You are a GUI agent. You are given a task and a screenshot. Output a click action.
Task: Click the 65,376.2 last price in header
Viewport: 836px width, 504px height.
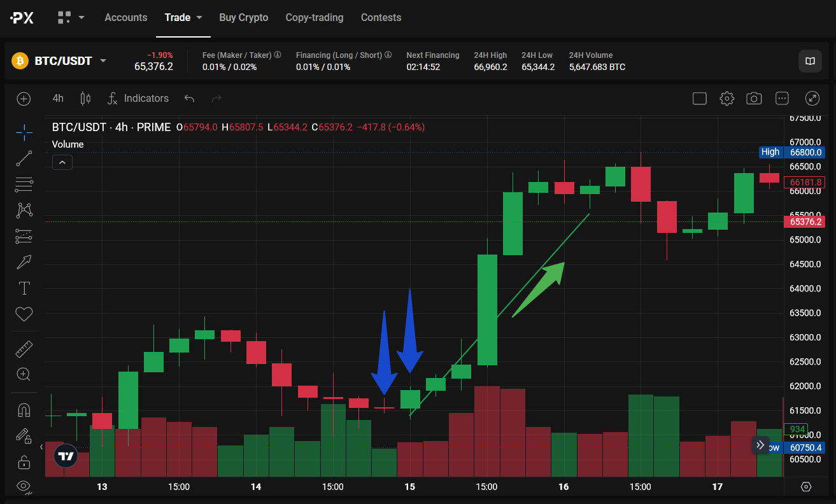[153, 66]
